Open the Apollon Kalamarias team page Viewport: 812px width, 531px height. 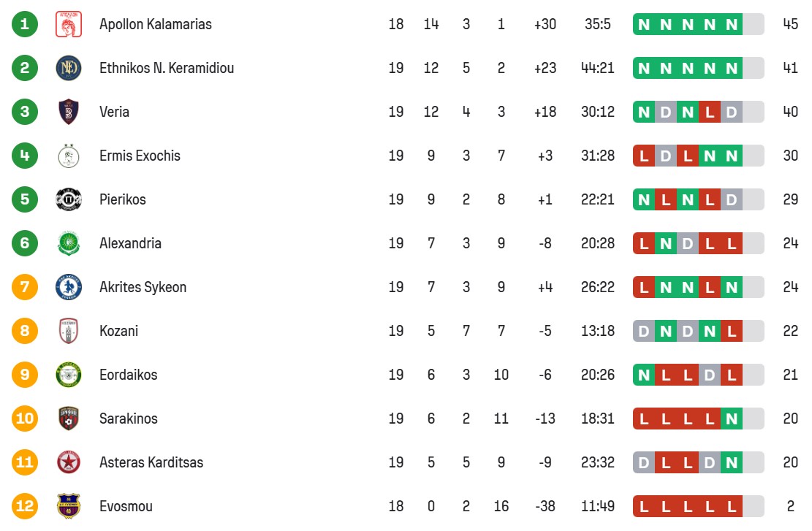[x=155, y=24]
